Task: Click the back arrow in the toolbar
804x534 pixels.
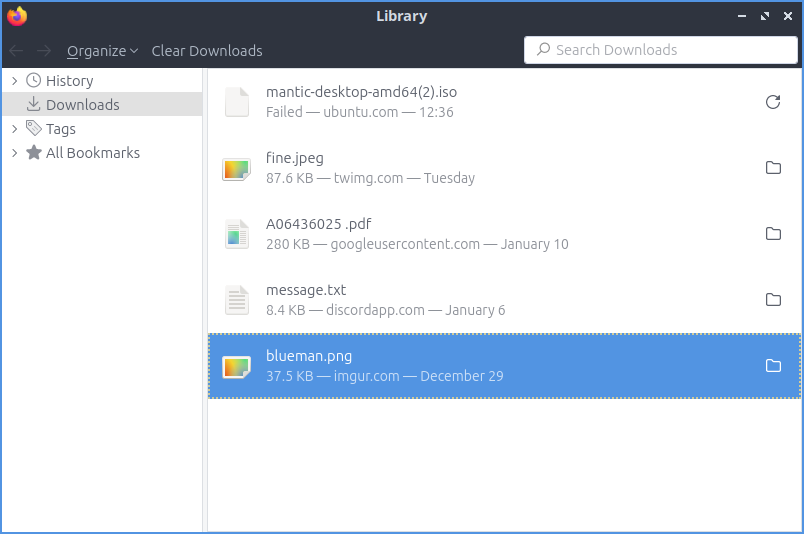Action: point(16,51)
